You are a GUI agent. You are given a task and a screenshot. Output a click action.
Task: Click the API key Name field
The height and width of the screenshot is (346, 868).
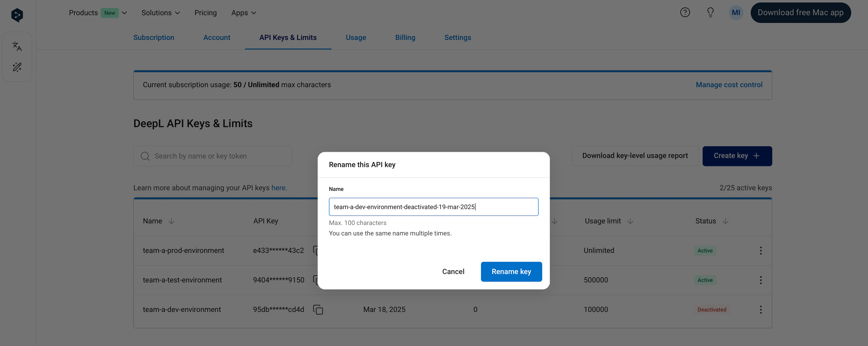[x=433, y=207]
